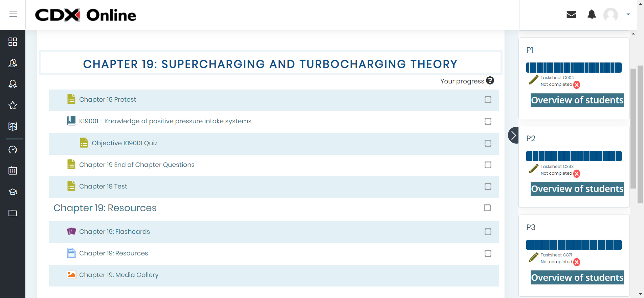644x298 pixels.
Task: Open the hamburger menu in the header
Action: click(13, 14)
